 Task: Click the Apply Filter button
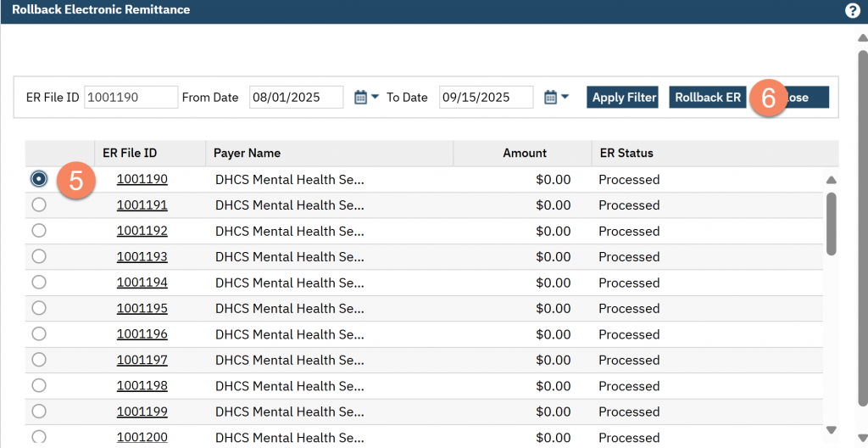tap(624, 98)
